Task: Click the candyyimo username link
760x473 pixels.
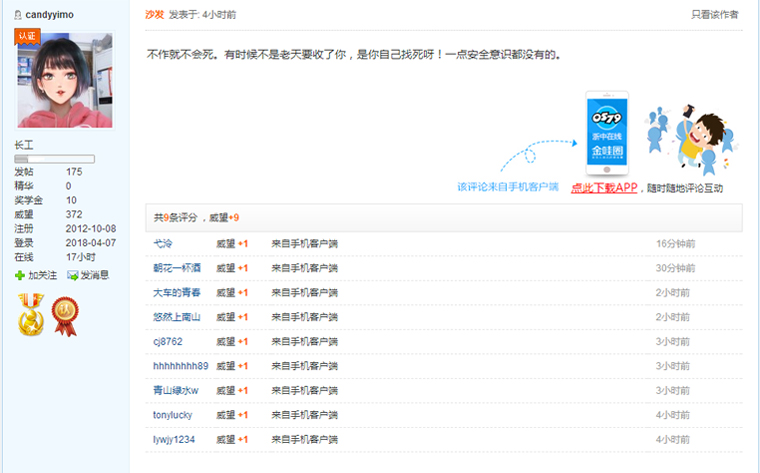Action: point(49,14)
